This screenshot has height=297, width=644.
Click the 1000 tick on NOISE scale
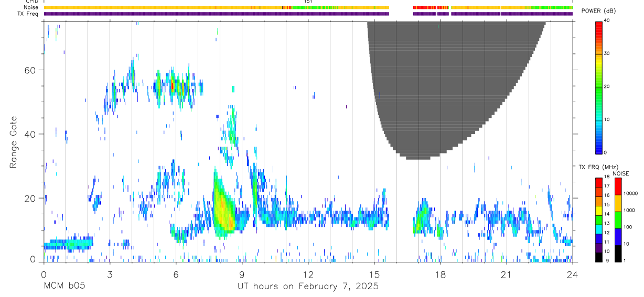(630, 210)
